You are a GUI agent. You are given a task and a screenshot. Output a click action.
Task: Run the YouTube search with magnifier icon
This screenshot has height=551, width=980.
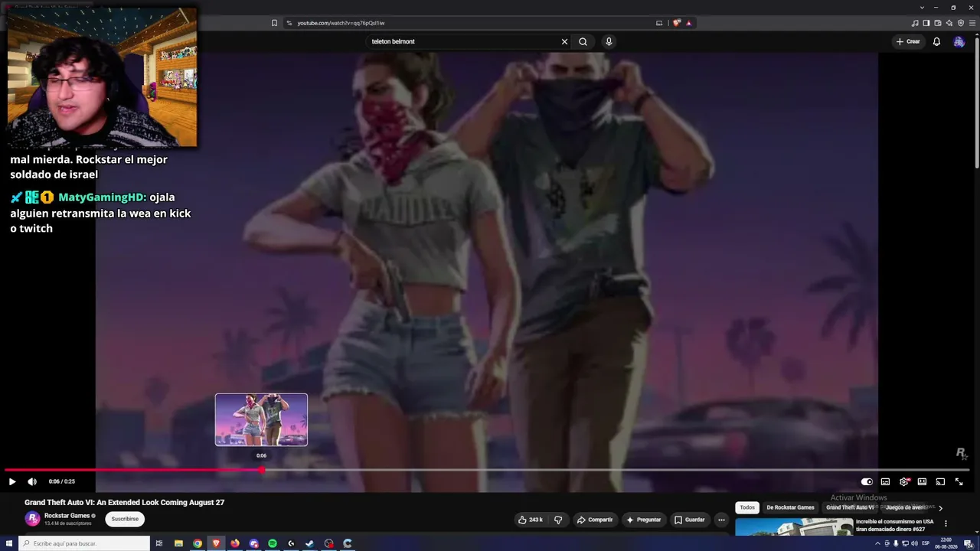[x=583, y=41]
